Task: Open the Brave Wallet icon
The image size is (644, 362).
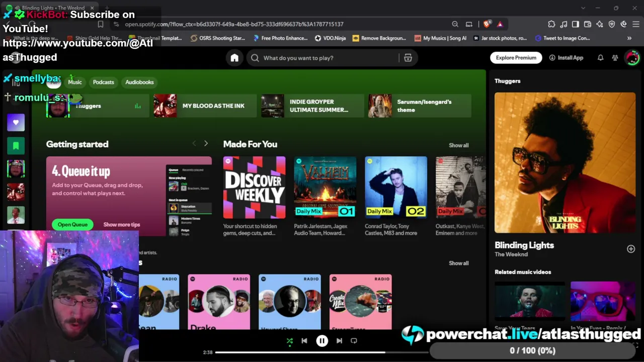Action: click(588, 24)
